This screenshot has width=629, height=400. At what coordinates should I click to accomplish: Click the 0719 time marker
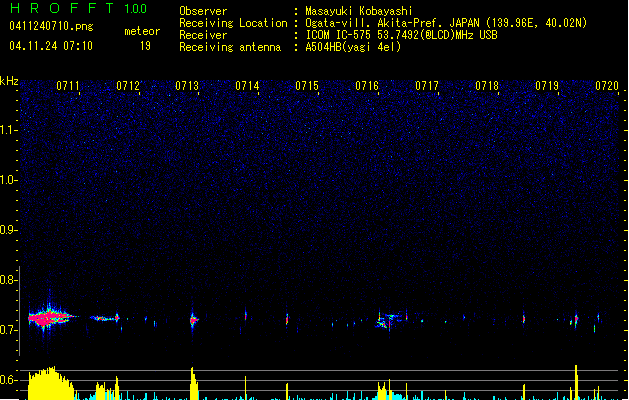click(547, 86)
